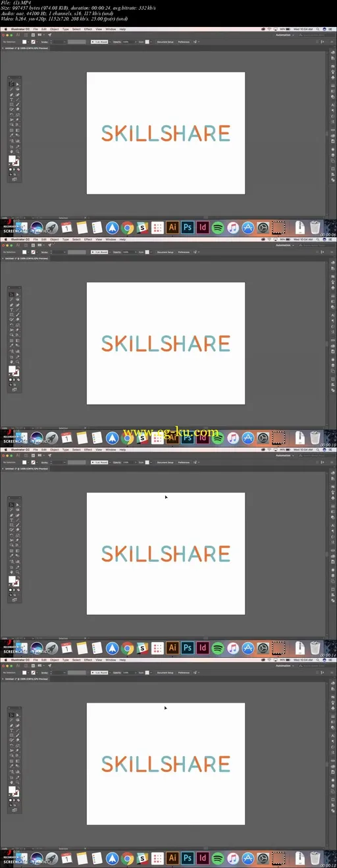Image resolution: width=337 pixels, height=868 pixels.
Task: Set None fill button in the first frame
Action: point(18,169)
